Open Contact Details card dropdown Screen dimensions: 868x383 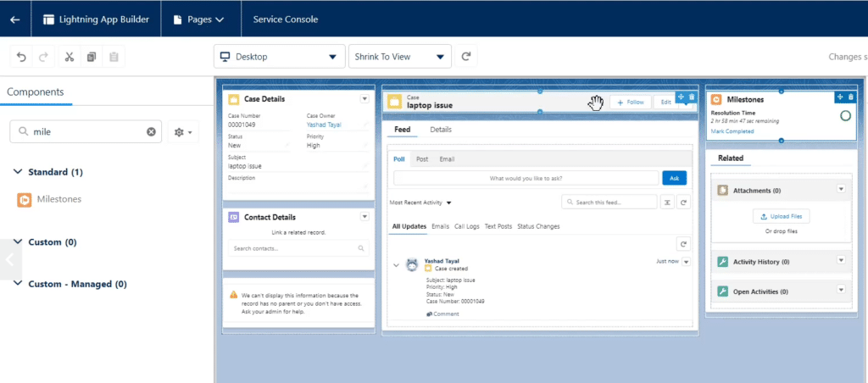364,216
